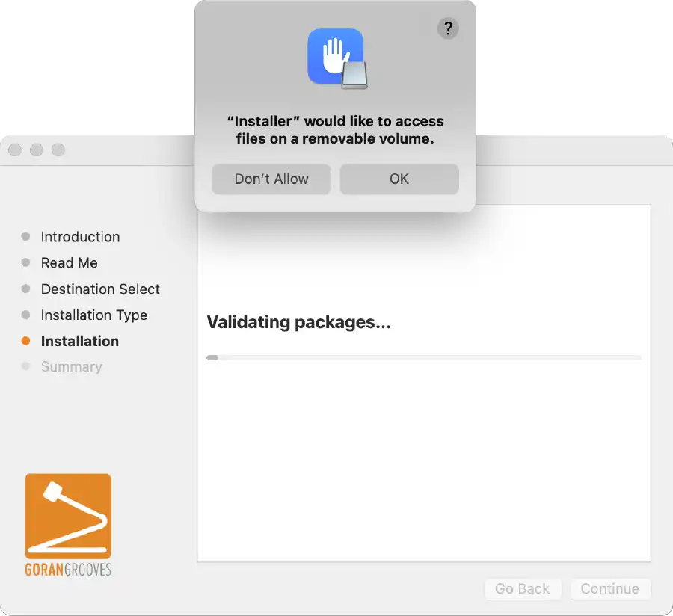Screen dimensions: 673x616
Task: Click the Go Back button
Action: 523,588
